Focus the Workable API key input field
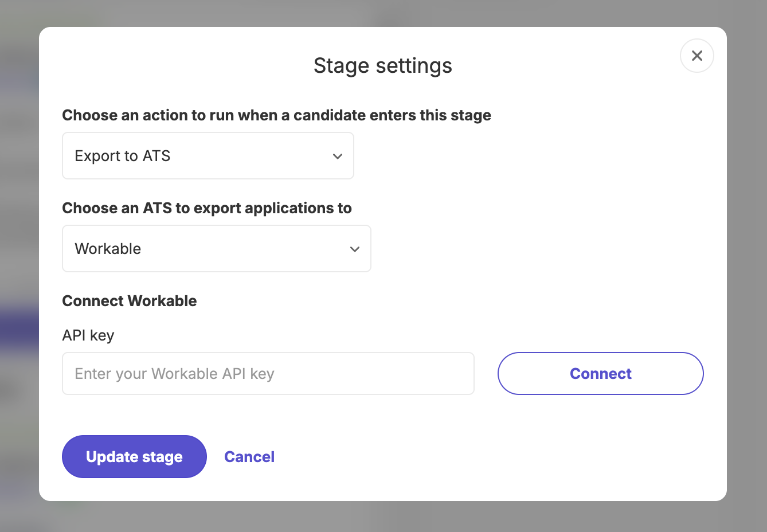The width and height of the screenshot is (767, 532). (268, 374)
